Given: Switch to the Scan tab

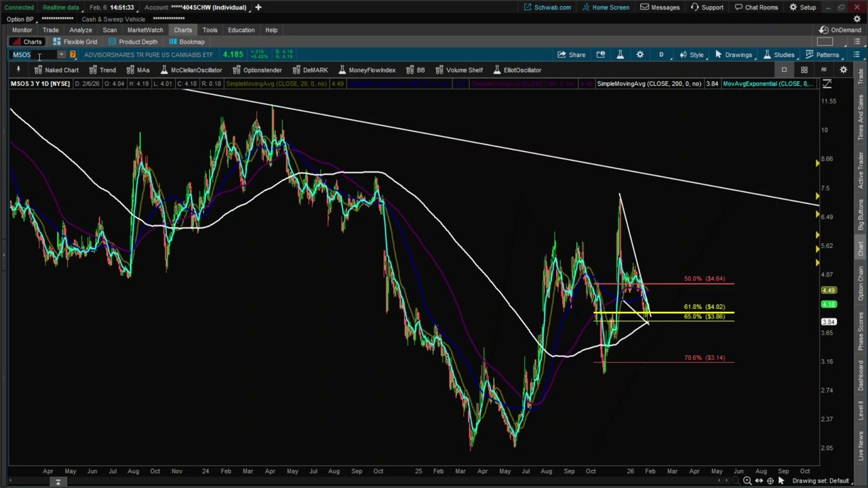Looking at the screenshot, I should coord(109,30).
